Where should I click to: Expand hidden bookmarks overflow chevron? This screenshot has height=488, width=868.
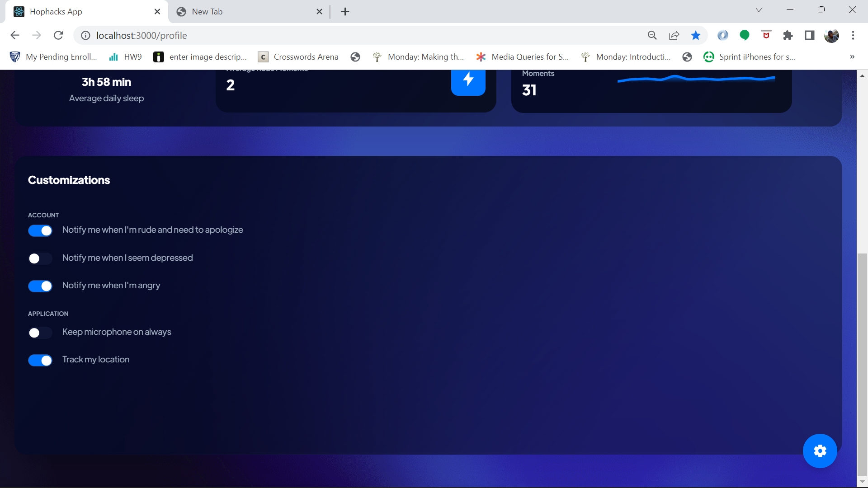(852, 57)
